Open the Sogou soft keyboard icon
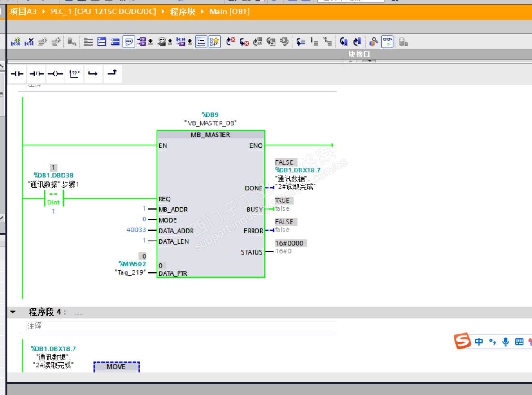Viewport: 532px width, 395px height. 519,342
